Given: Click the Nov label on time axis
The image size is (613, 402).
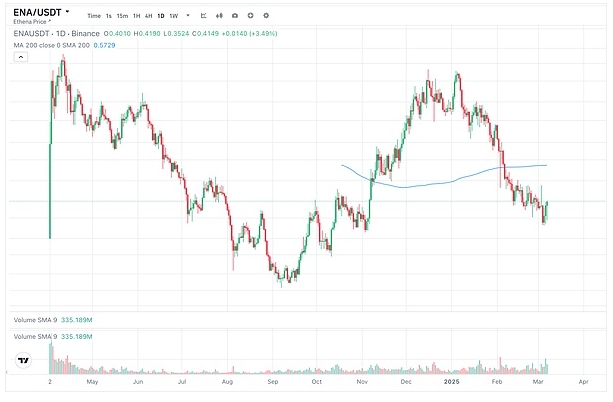Looking at the screenshot, I should tap(362, 382).
